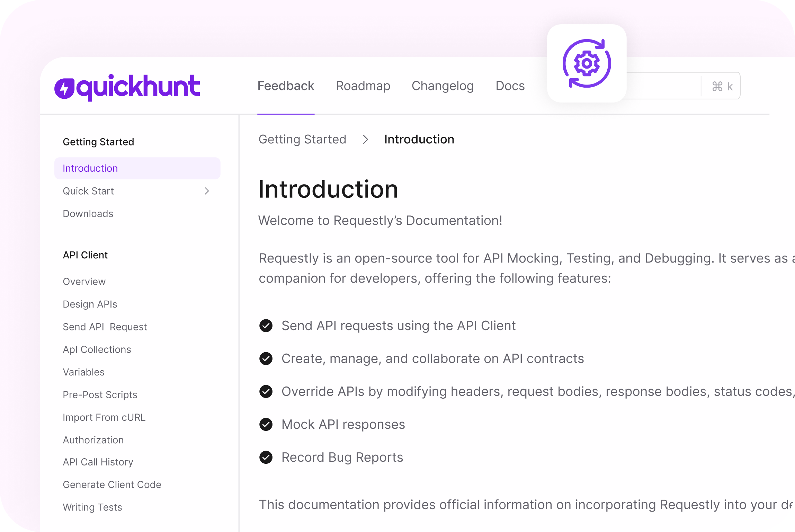Click the check icon beside Override APIs
This screenshot has height=532, width=795.
click(266, 391)
